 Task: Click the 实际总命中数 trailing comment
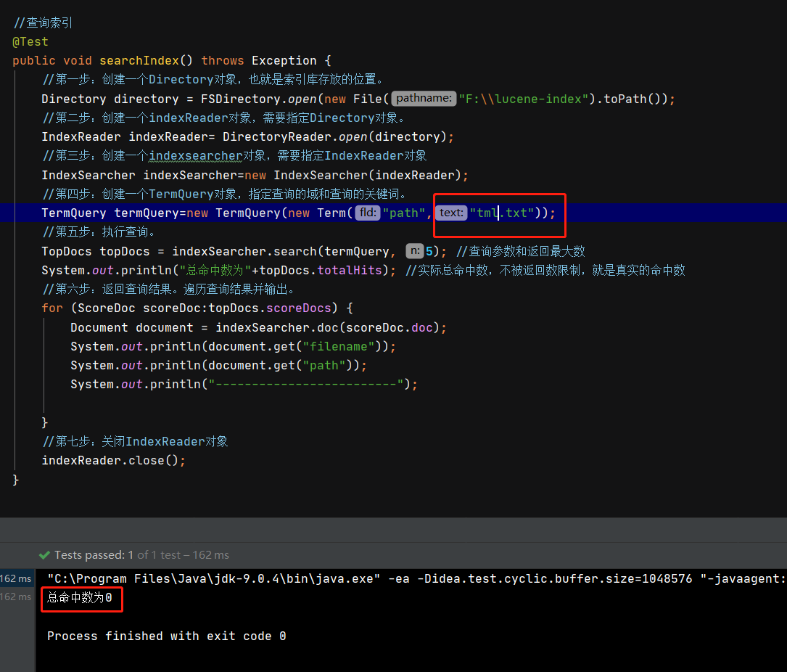pos(545,270)
